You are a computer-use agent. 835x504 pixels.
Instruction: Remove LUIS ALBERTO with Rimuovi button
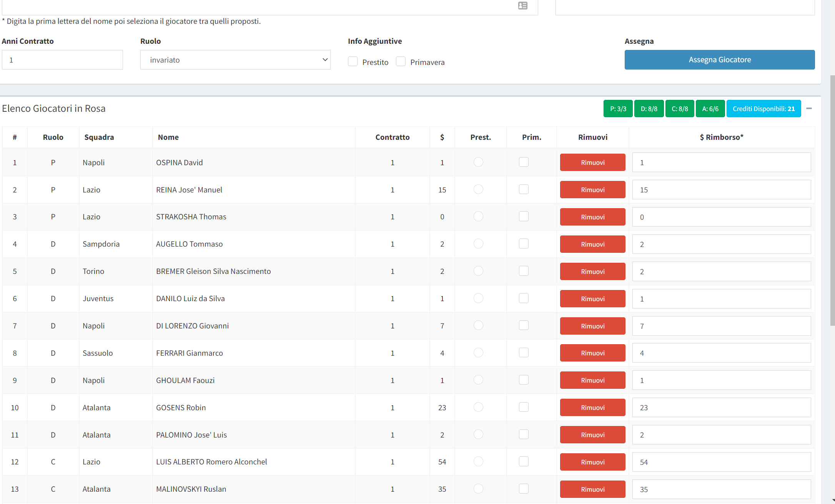(x=592, y=462)
